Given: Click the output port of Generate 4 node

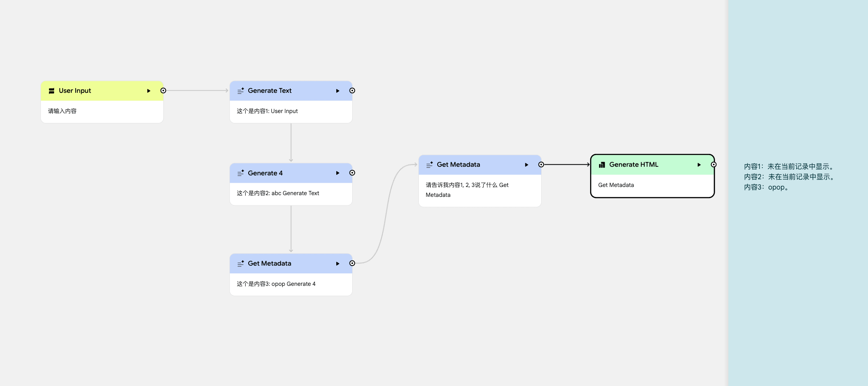Looking at the screenshot, I should pyautogui.click(x=352, y=173).
